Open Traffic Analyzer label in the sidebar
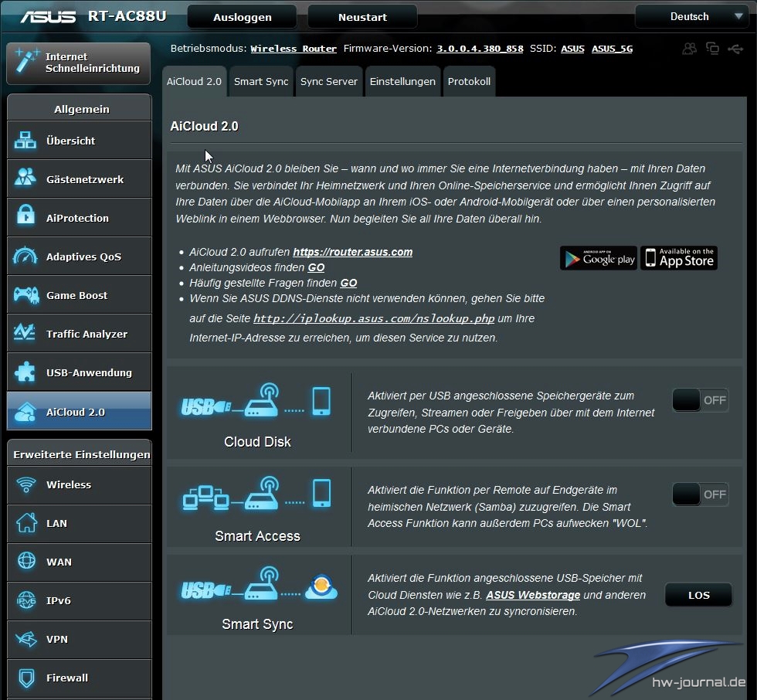Image resolution: width=757 pixels, height=700 pixels. (87, 334)
